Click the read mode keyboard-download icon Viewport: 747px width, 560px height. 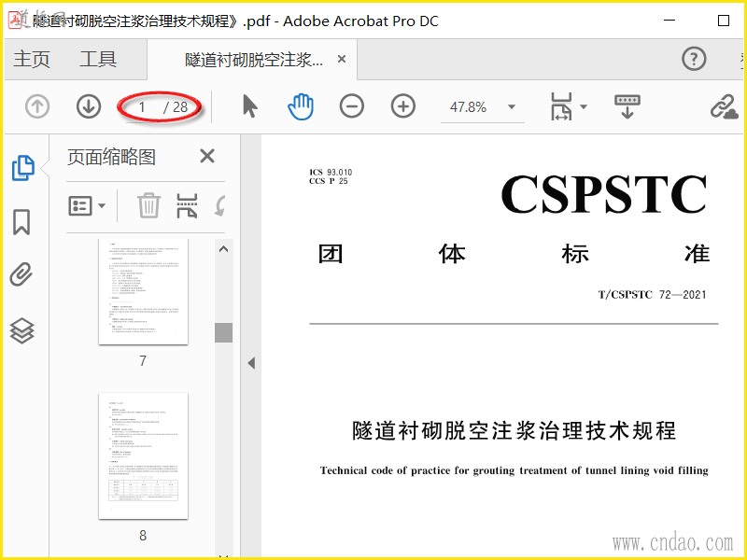[x=627, y=106]
